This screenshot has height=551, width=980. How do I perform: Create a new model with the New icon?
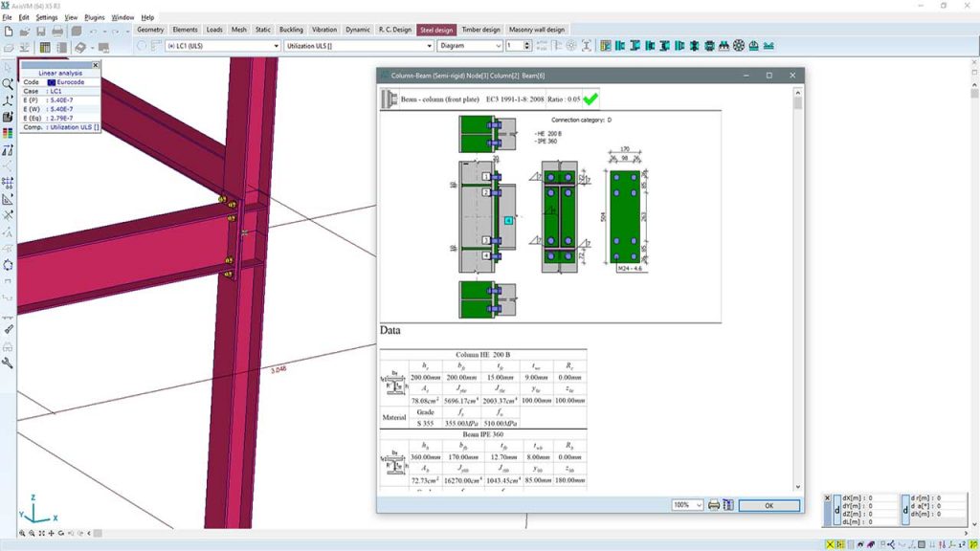coord(9,30)
